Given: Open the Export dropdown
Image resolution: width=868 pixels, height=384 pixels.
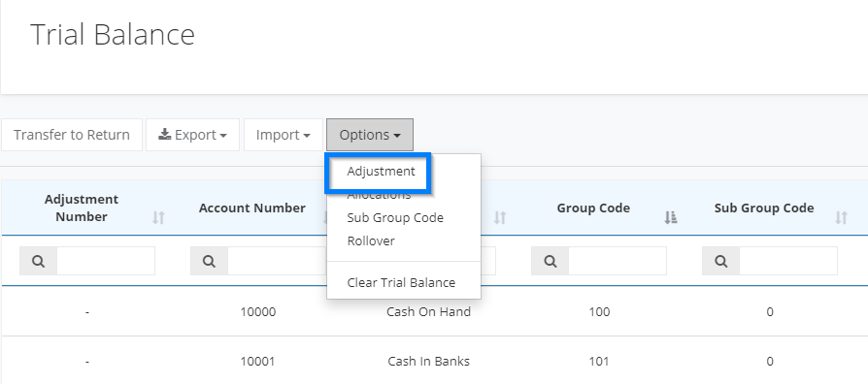Looking at the screenshot, I should [192, 135].
